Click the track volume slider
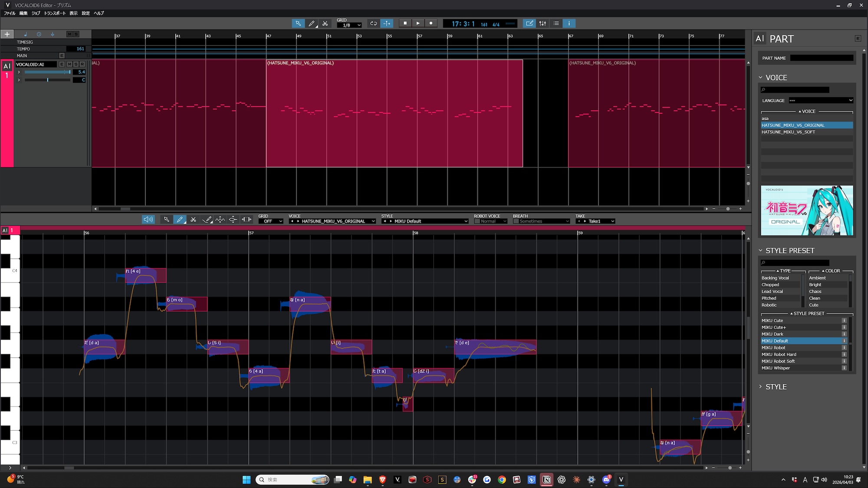The height and width of the screenshot is (488, 868). click(48, 72)
